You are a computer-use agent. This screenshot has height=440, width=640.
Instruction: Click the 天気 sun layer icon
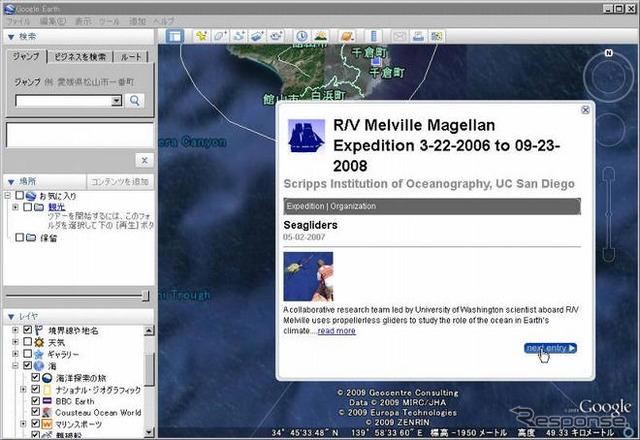point(39,342)
